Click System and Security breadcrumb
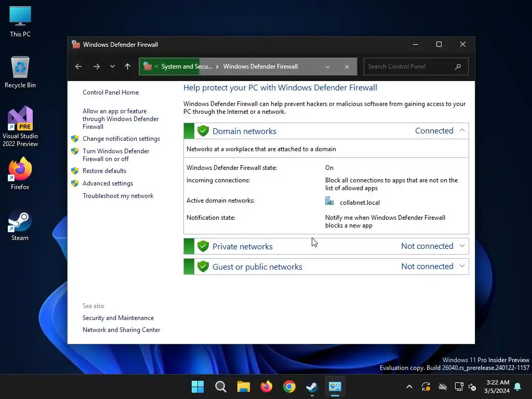Viewport: 532px width, 399px height. point(187,66)
